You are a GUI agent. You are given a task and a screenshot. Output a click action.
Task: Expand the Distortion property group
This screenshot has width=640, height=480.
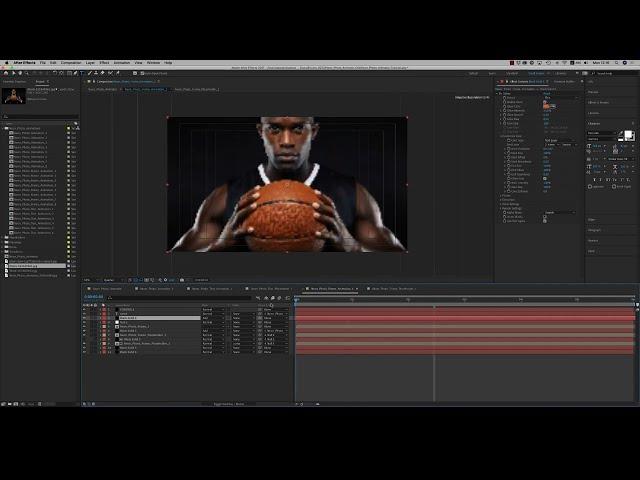point(500,200)
